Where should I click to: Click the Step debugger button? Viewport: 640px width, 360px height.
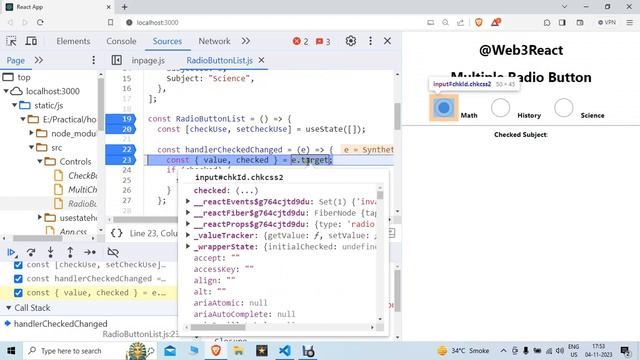point(90,252)
